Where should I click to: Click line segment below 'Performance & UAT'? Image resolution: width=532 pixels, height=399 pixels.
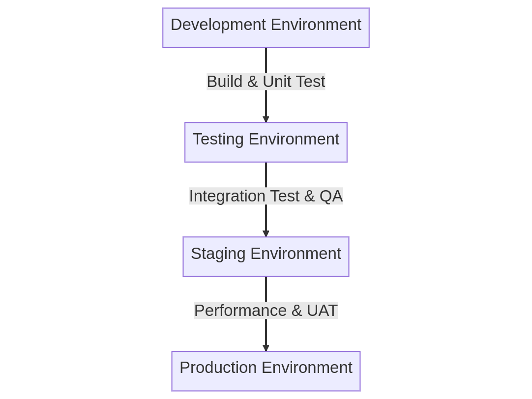pos(266,331)
